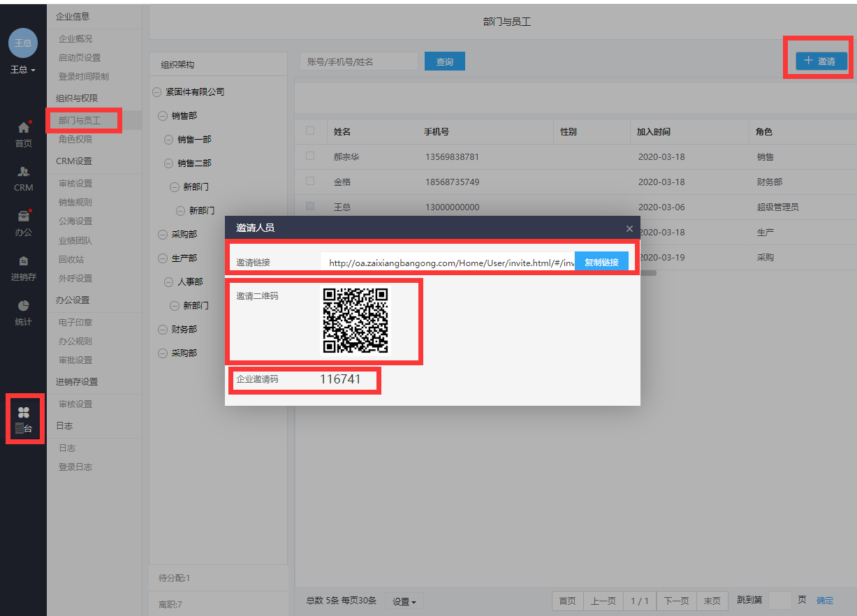Open 启动页设置 menu item

coord(80,58)
